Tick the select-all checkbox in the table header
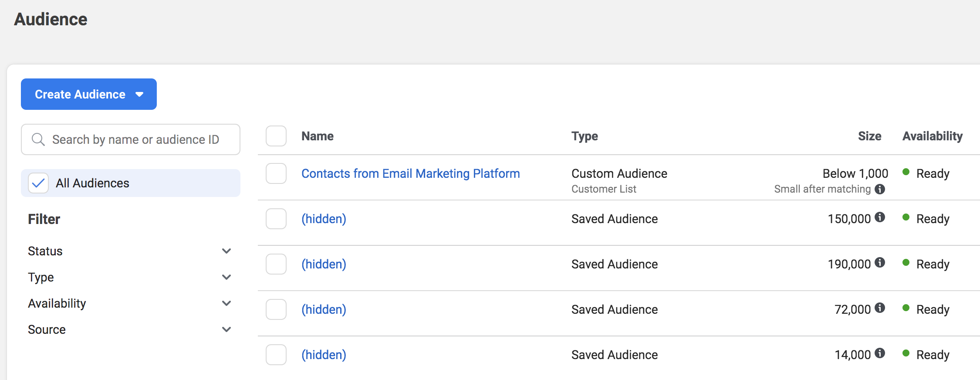The height and width of the screenshot is (380, 980). pos(276,136)
